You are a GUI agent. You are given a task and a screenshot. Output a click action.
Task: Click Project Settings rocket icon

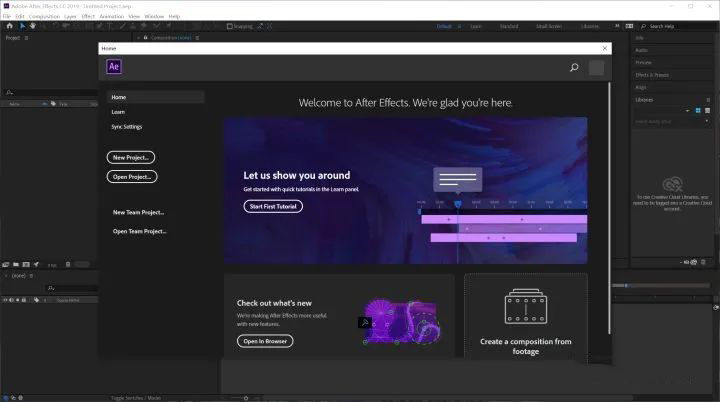tap(36, 265)
